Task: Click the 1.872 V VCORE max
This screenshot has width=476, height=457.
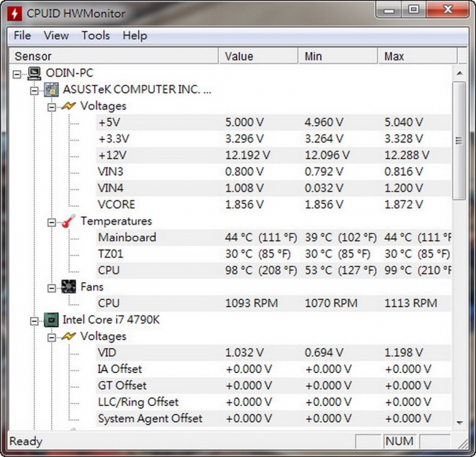Action: (x=404, y=204)
